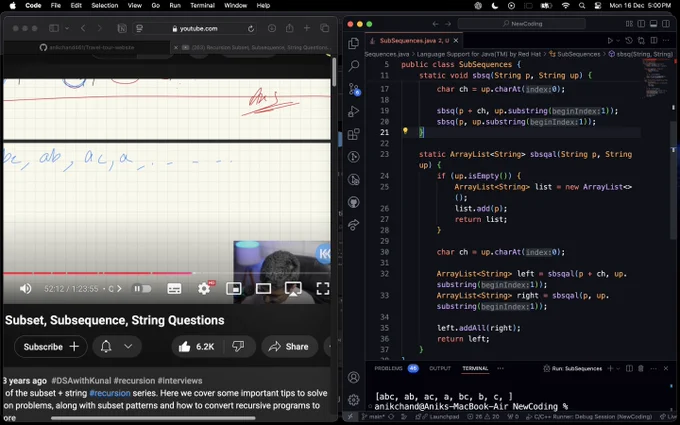The height and width of the screenshot is (425, 680).
Task: Split the terminal panel
Action: (629, 368)
